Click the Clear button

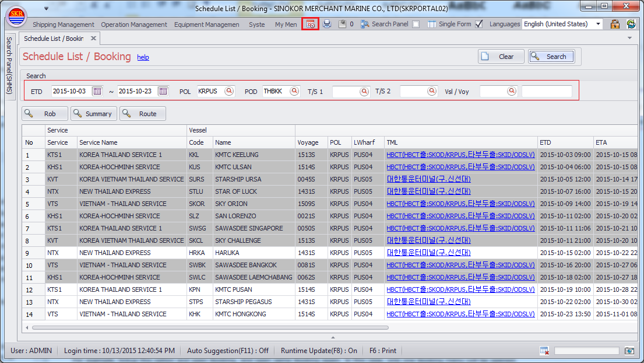(x=501, y=57)
